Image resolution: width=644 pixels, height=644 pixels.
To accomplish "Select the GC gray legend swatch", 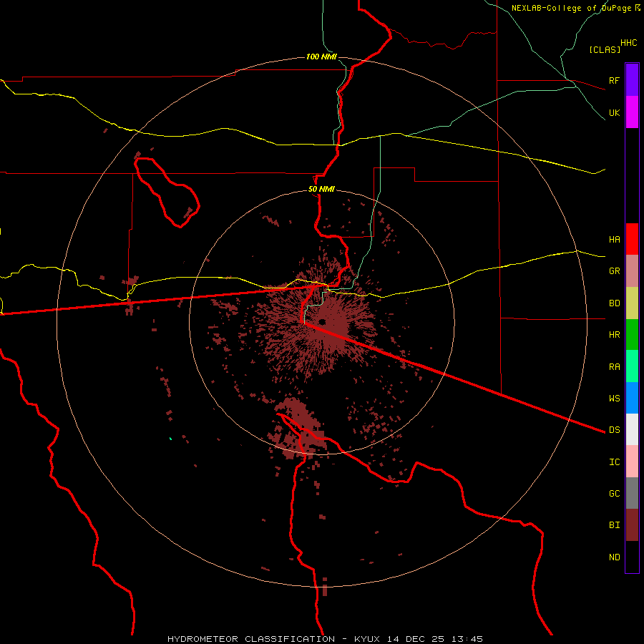I will point(632,493).
